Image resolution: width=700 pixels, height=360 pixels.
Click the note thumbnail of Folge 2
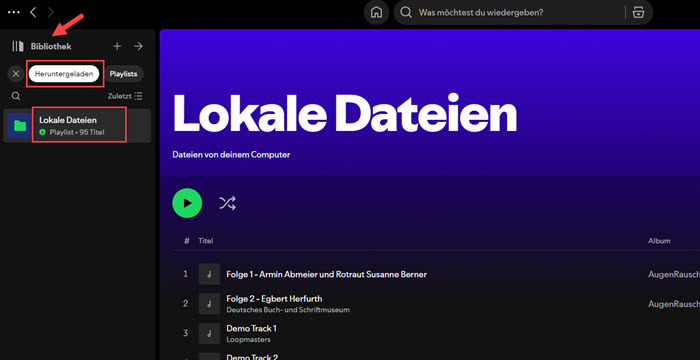tap(209, 304)
